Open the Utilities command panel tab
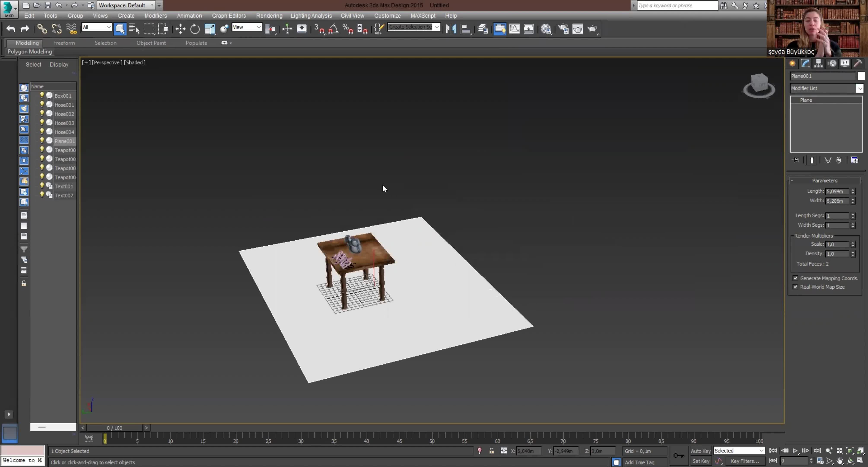The height and width of the screenshot is (467, 868). 858,63
